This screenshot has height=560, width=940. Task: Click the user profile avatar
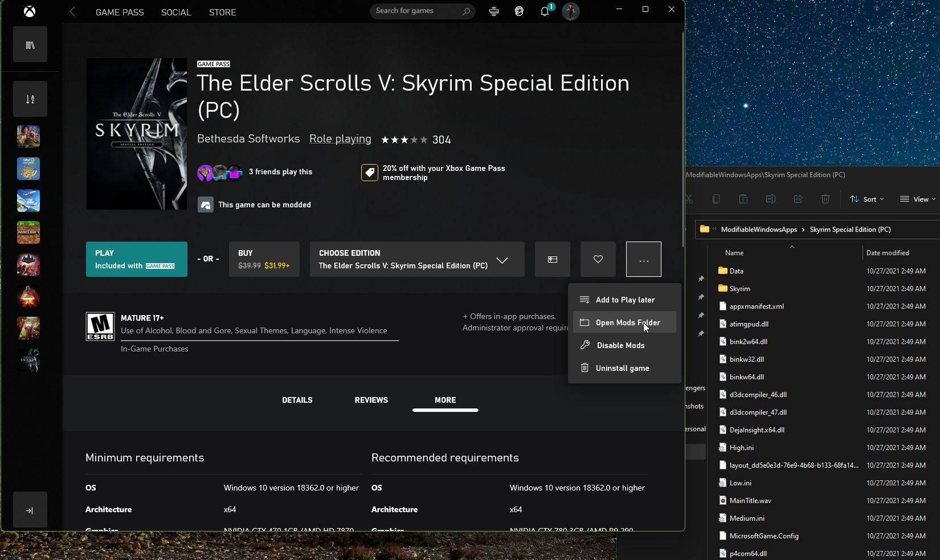click(x=570, y=11)
